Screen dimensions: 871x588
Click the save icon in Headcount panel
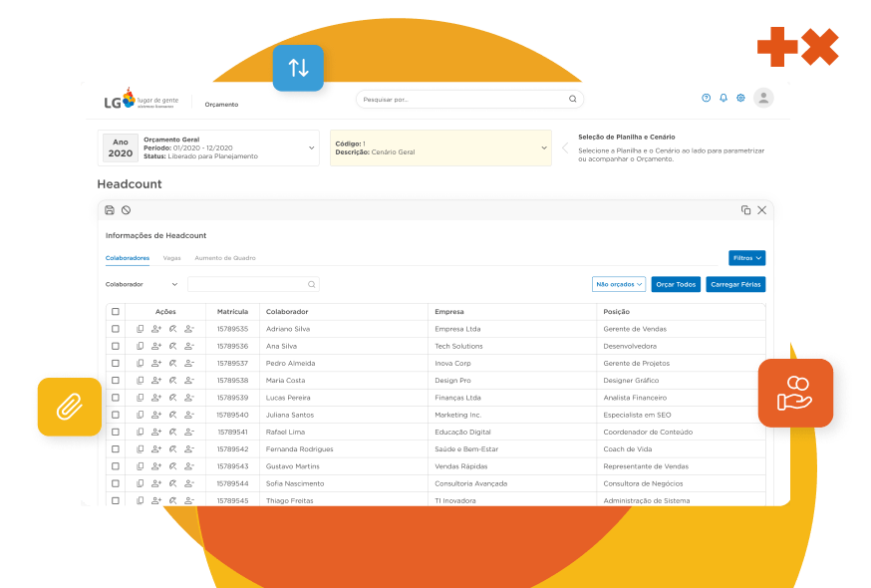(110, 210)
